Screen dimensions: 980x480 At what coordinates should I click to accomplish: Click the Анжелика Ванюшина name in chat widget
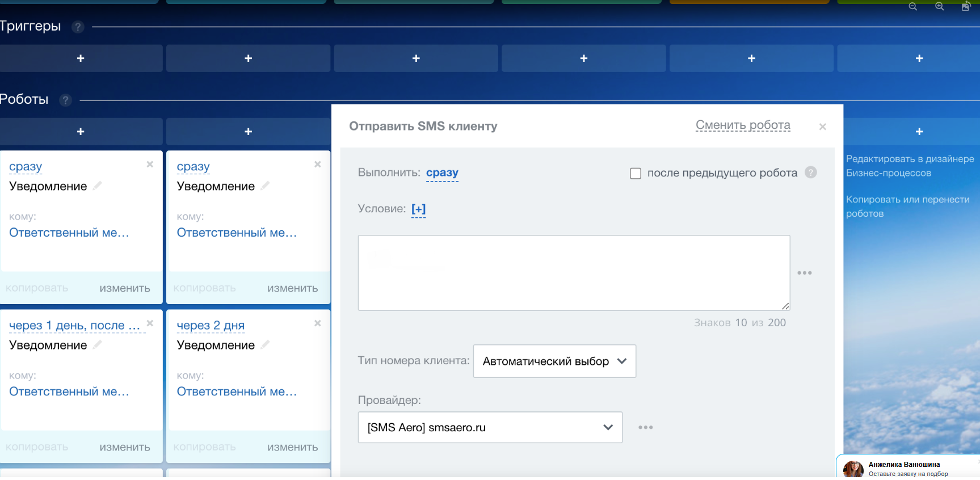point(904,465)
